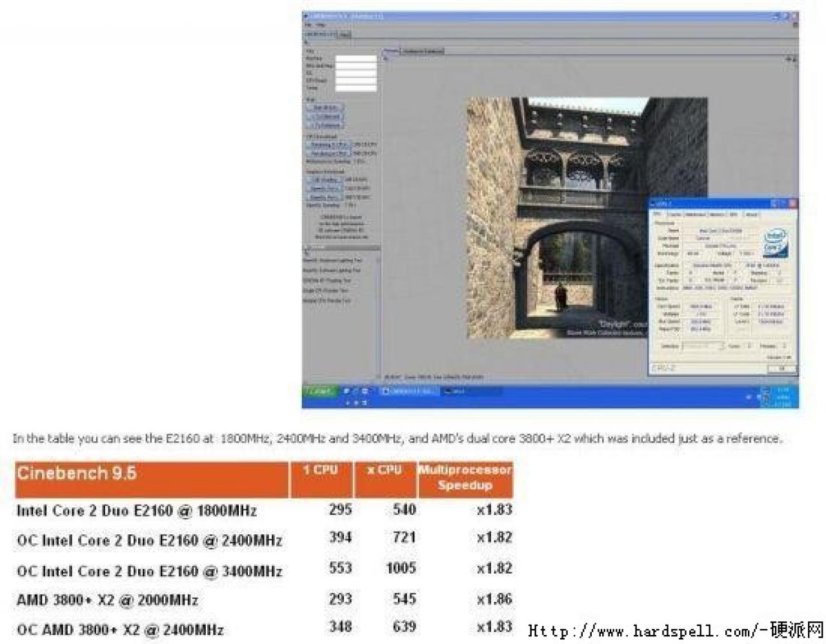Run the C4D Shading test
This screenshot has width=826, height=644.
[325, 179]
